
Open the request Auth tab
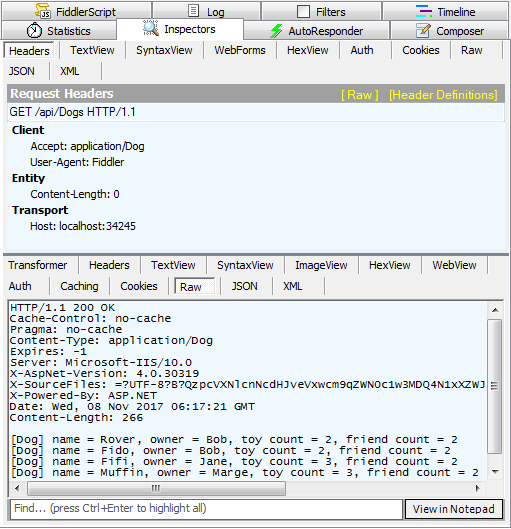coord(362,50)
